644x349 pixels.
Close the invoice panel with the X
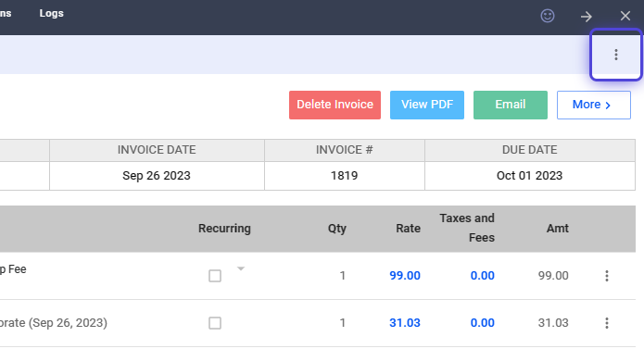click(x=625, y=16)
